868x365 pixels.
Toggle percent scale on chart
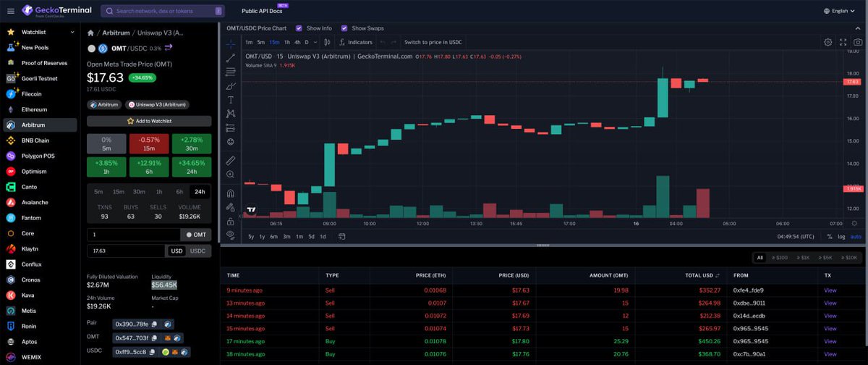(x=829, y=236)
